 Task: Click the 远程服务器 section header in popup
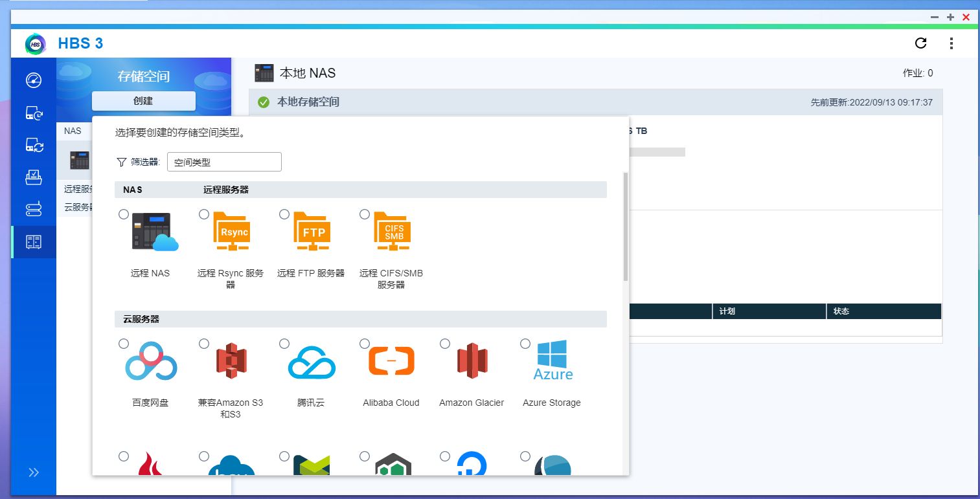tap(226, 190)
